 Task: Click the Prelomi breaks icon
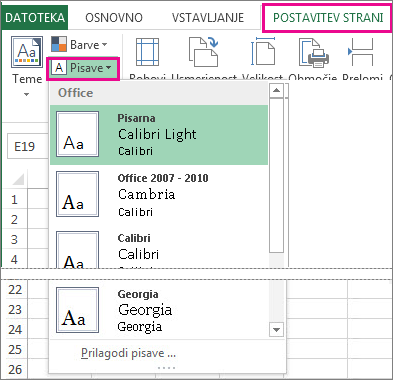coord(360,52)
